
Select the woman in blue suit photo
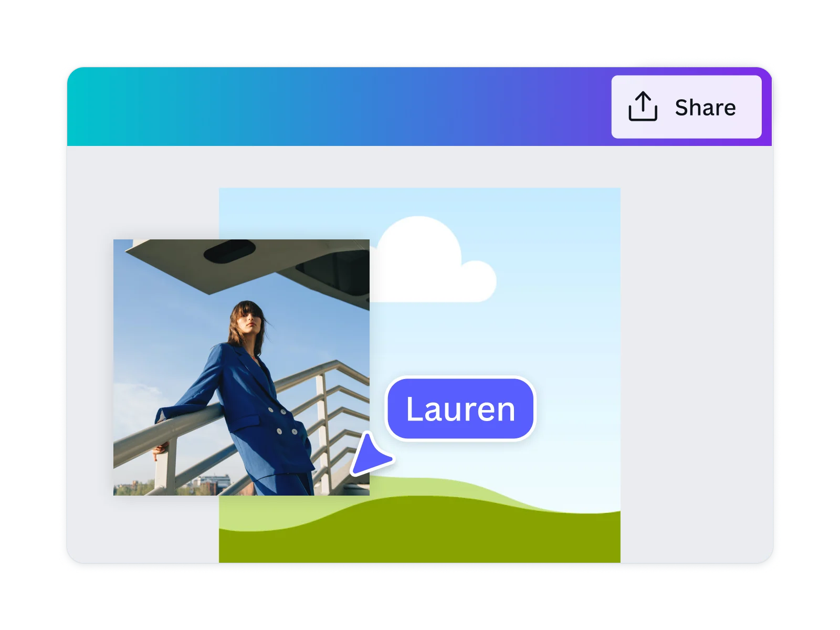(241, 367)
